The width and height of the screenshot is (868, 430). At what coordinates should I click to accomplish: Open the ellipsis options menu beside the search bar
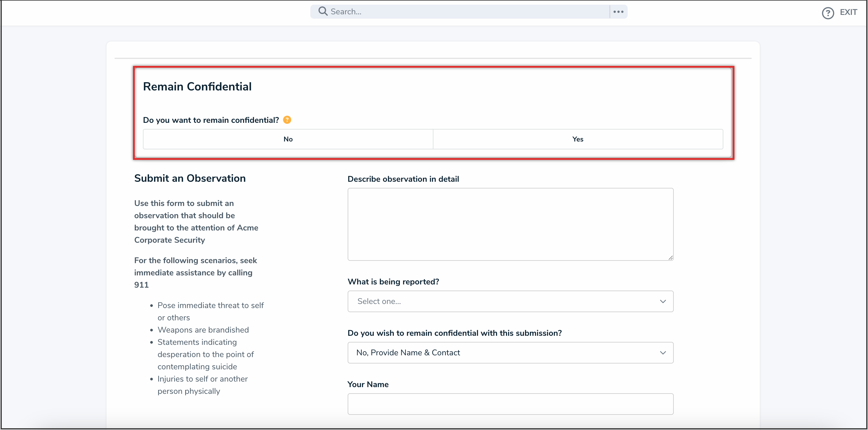pyautogui.click(x=618, y=11)
